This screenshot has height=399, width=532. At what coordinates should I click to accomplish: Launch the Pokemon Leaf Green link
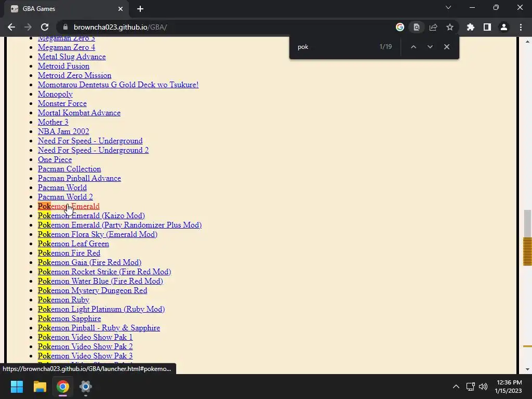click(73, 244)
